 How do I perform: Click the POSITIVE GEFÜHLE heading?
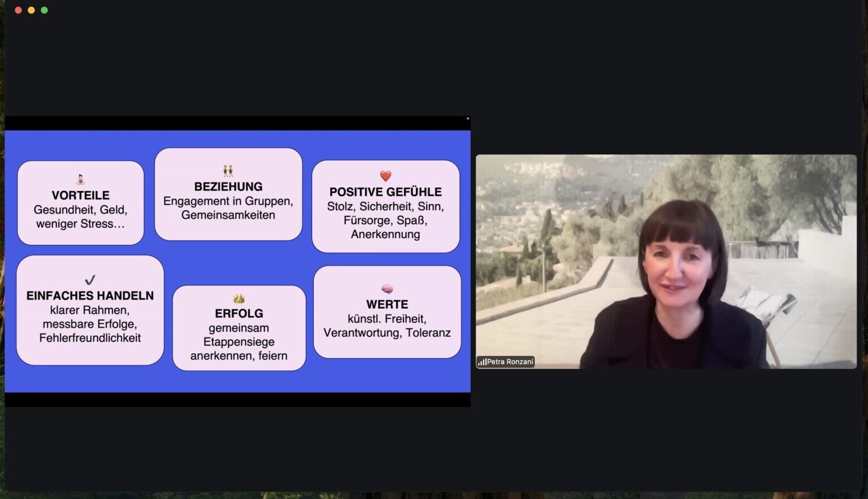(385, 192)
